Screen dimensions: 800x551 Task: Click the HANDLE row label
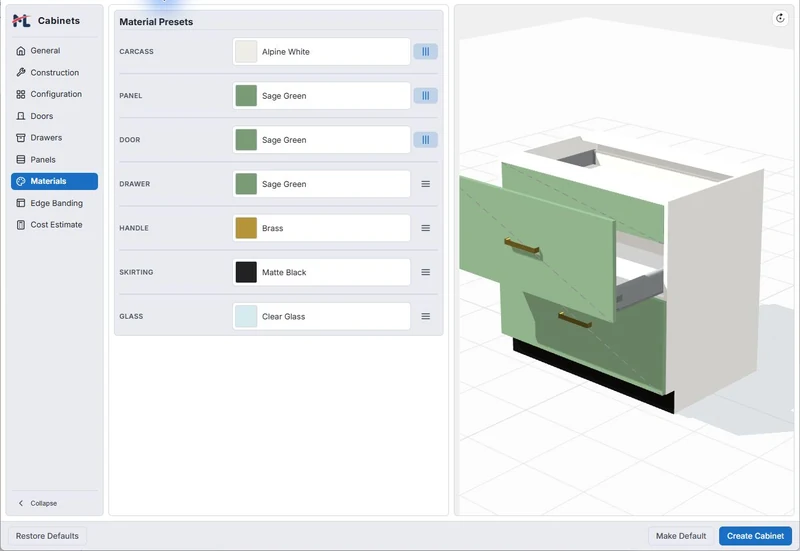(134, 228)
